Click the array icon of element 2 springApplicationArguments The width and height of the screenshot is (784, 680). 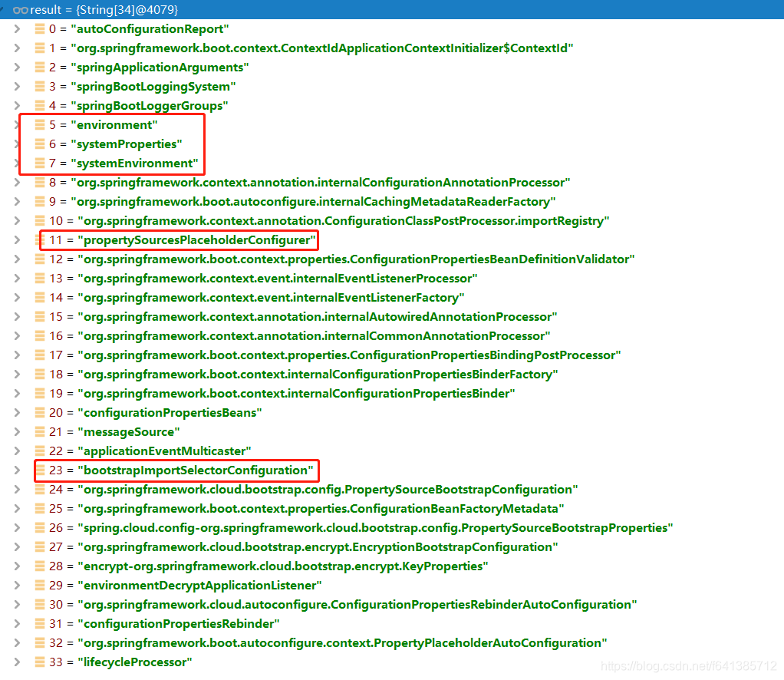40,67
